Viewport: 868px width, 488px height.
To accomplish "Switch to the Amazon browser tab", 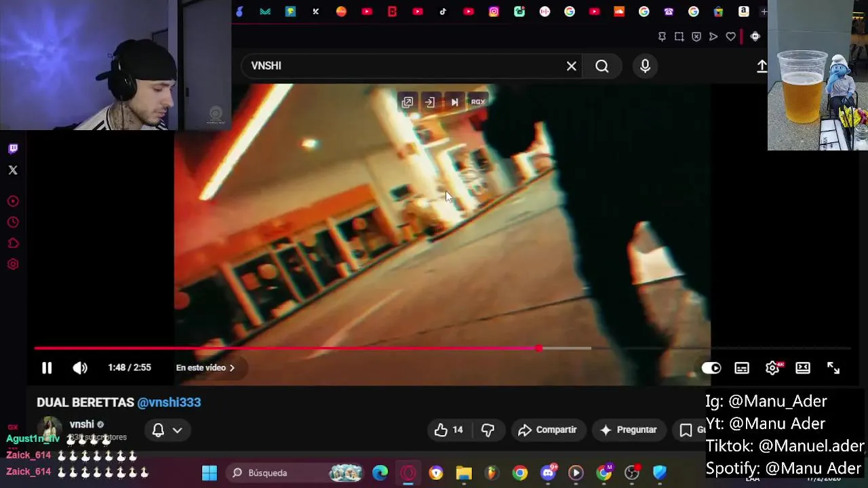I will coord(744,12).
